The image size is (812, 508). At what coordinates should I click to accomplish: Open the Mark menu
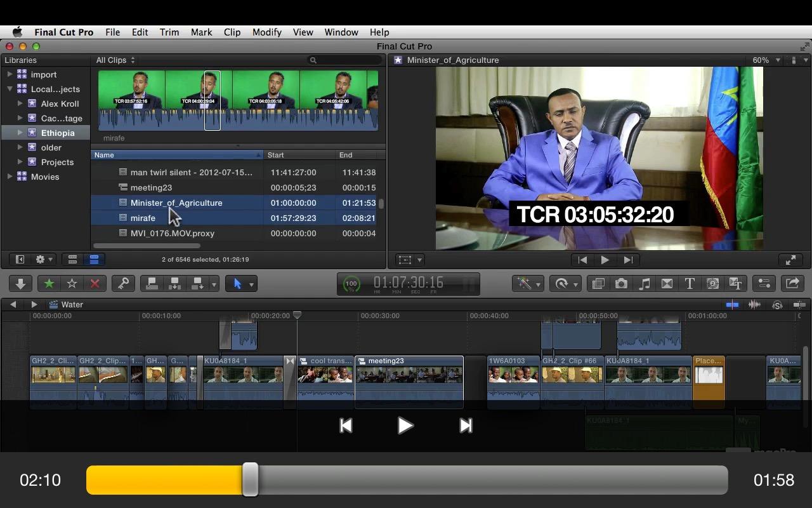pyautogui.click(x=202, y=32)
